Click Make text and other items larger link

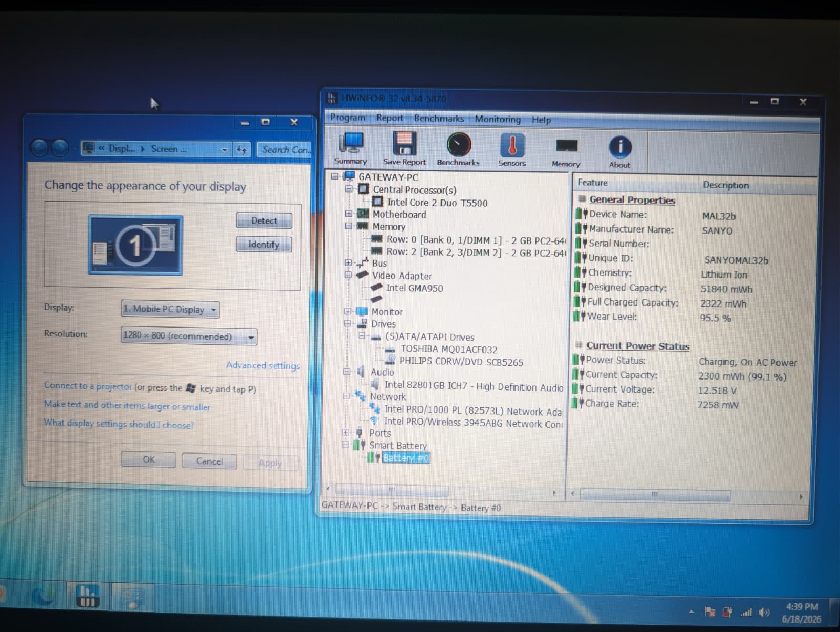[x=127, y=405]
